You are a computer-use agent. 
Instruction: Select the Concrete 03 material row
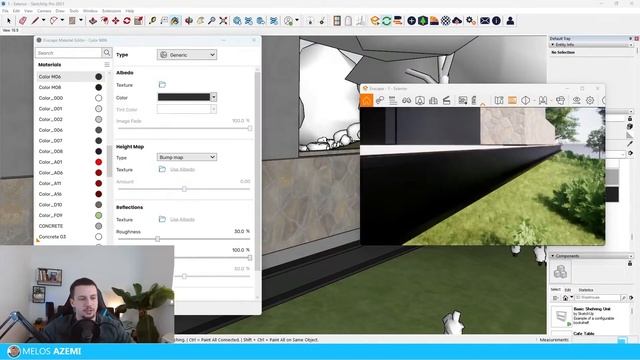tap(70, 237)
